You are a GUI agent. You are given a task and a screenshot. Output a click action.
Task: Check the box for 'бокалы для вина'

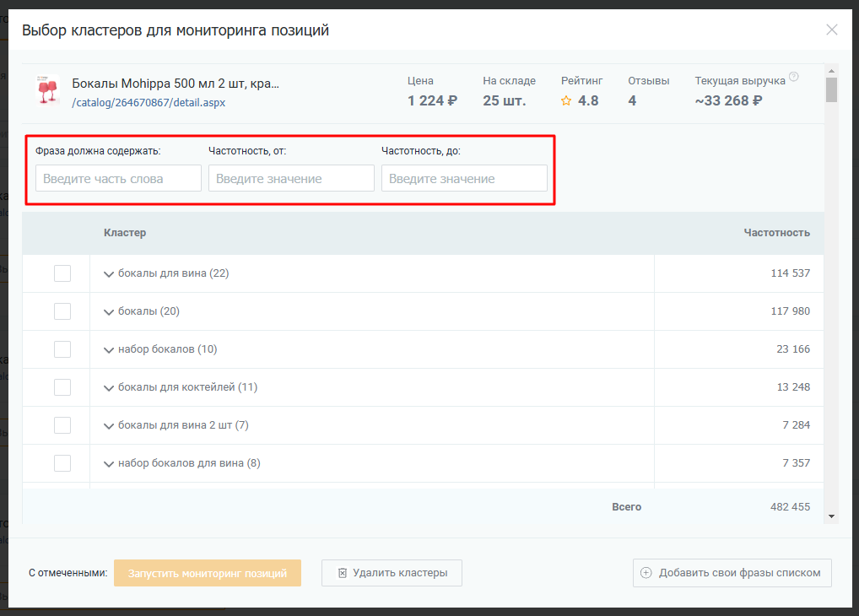point(62,273)
